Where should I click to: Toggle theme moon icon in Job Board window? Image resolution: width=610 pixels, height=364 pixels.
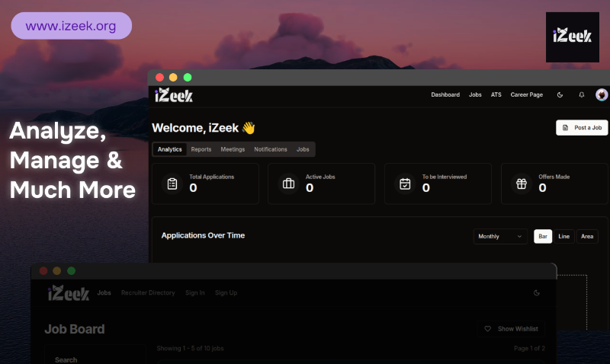(537, 292)
